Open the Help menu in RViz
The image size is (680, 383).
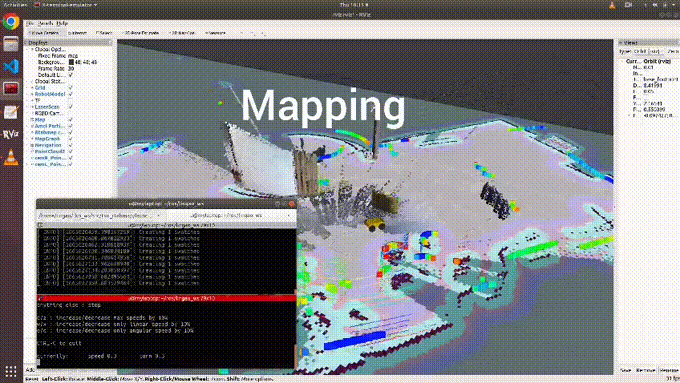click(x=62, y=23)
